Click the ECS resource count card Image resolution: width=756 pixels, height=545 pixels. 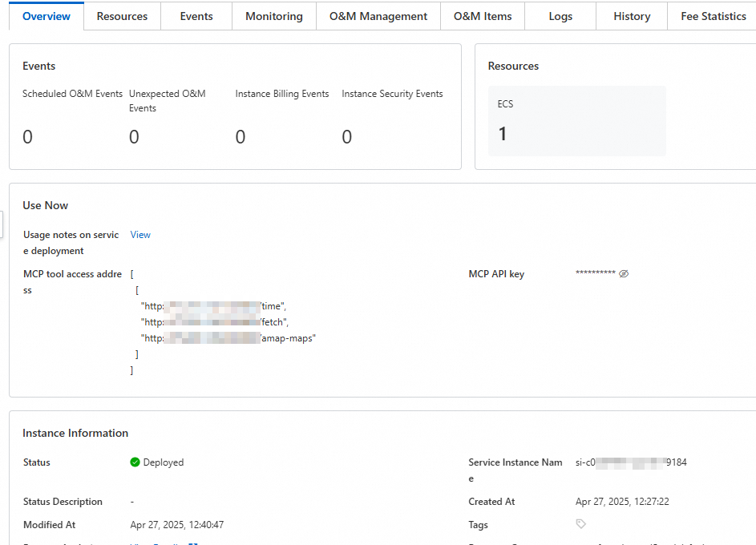click(576, 121)
